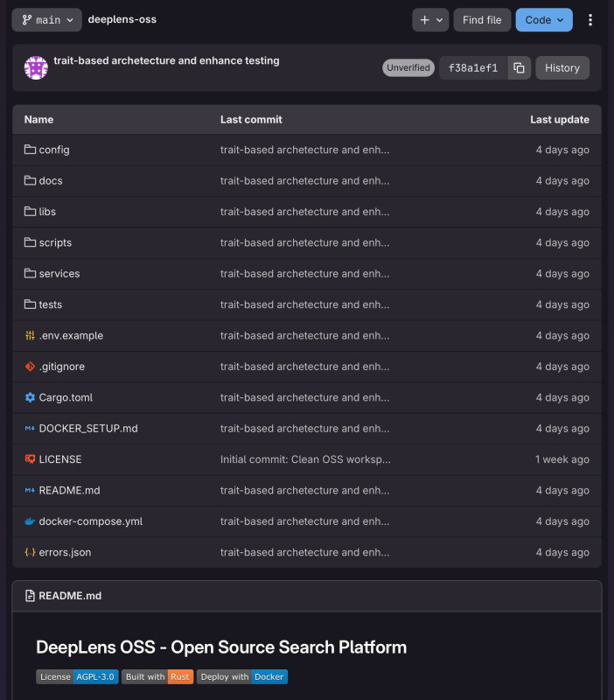Click the Unverified commit badge
Viewport: 614px width, 700px height.
click(408, 68)
